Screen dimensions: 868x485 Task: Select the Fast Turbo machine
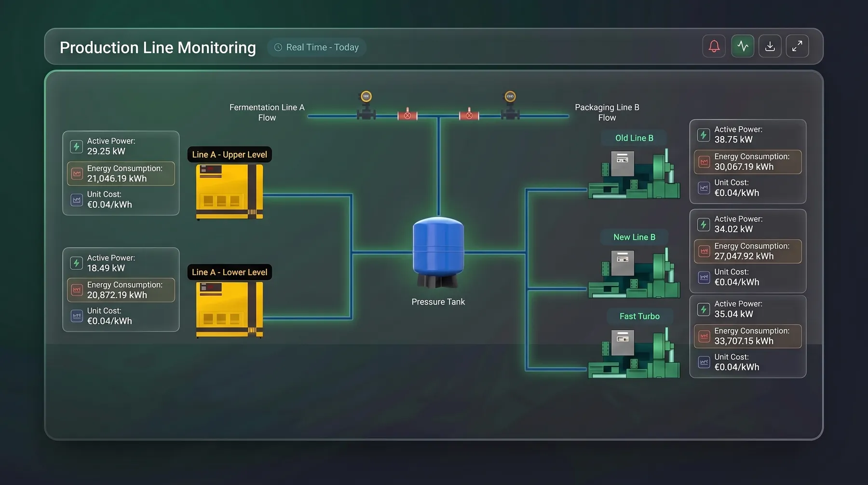(x=634, y=353)
